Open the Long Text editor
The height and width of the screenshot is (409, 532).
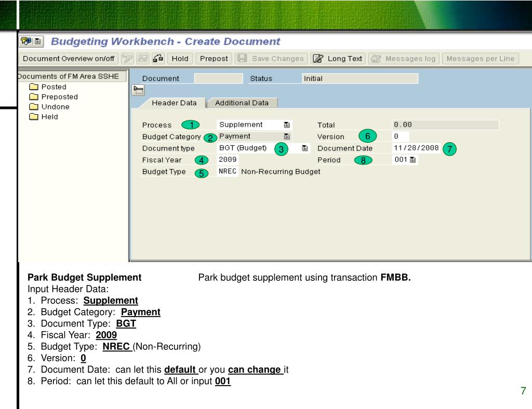pyautogui.click(x=338, y=59)
